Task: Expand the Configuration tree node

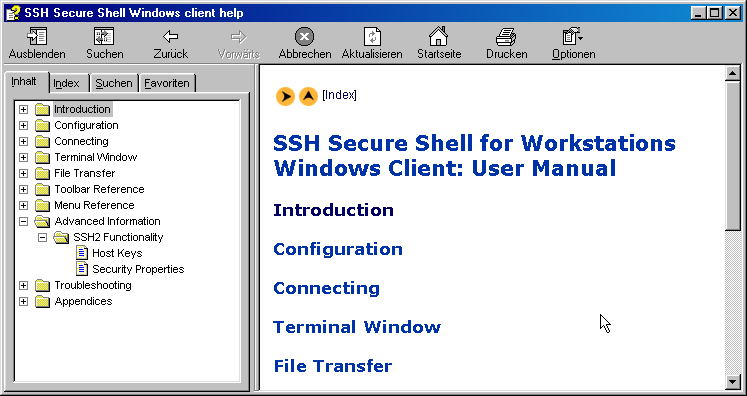Action: coord(23,126)
